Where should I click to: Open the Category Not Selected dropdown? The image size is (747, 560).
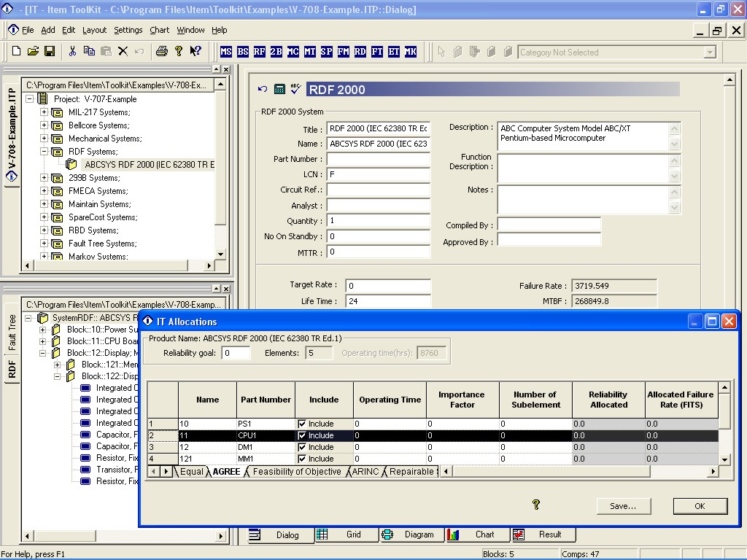(x=710, y=52)
